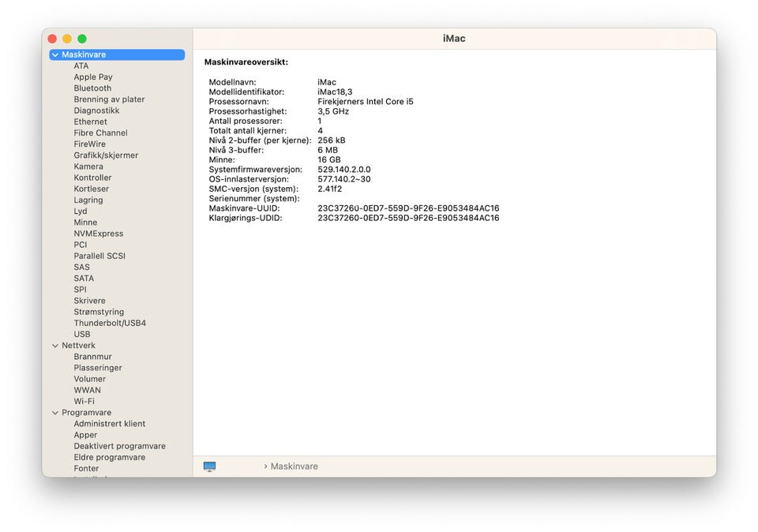Open the Minne sidebar entry
The image size is (758, 532).
pyautogui.click(x=85, y=223)
